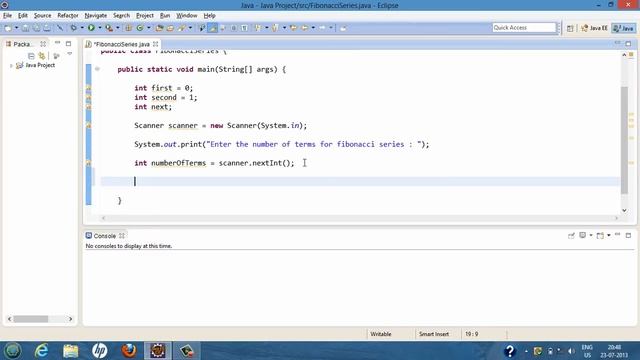Click the Next Annotation toolbar icon
640x360 pixels.
click(258, 28)
